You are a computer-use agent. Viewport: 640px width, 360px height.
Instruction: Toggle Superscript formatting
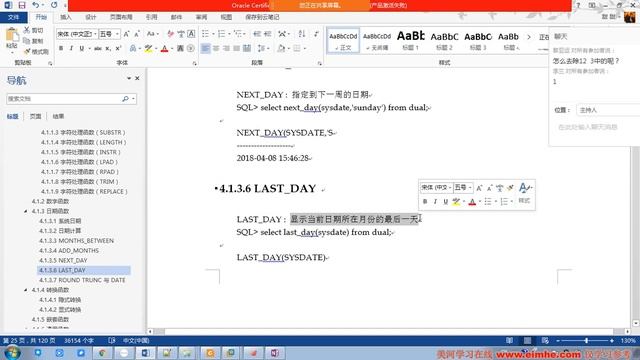(x=118, y=48)
